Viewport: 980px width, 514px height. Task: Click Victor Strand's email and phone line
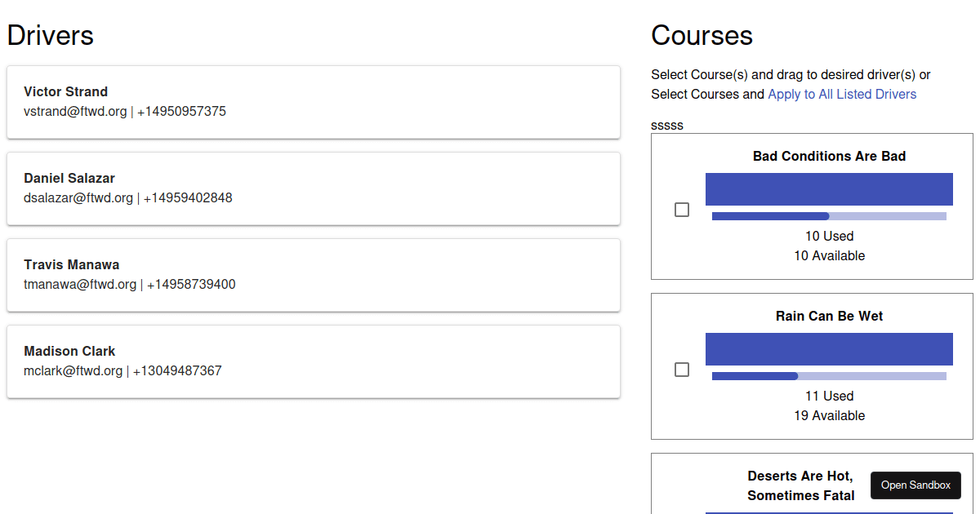125,112
